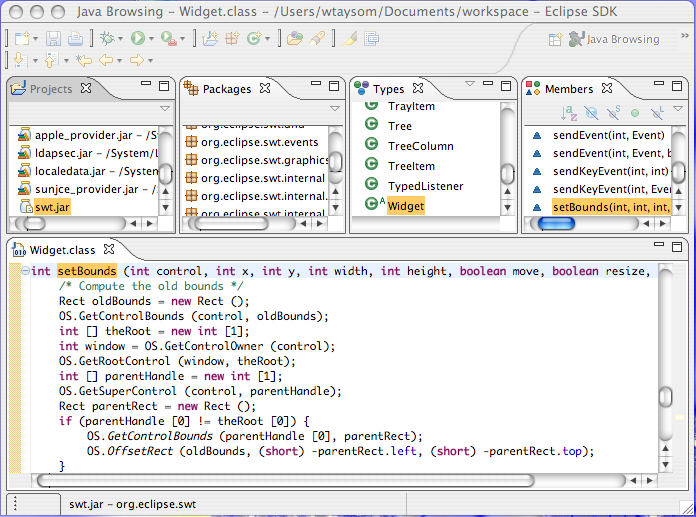Navigate Forward with right arrow icon
This screenshot has height=517, width=696.
click(x=137, y=60)
